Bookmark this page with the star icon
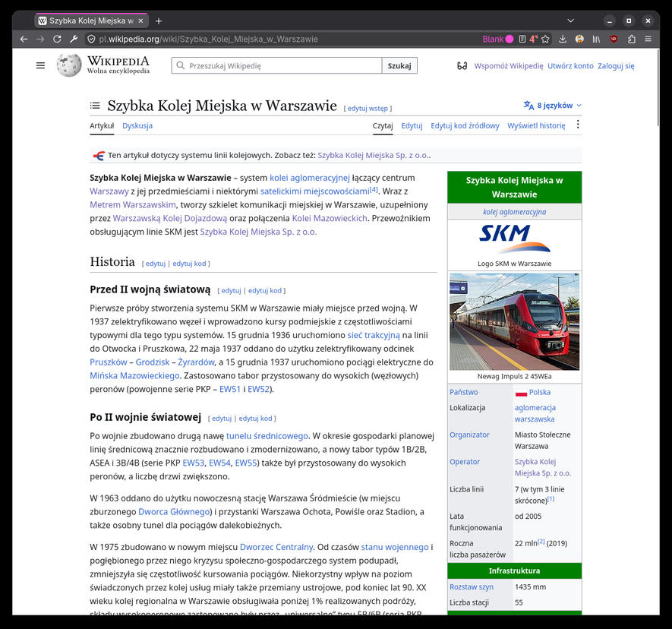Image resolution: width=672 pixels, height=629 pixels. point(545,39)
